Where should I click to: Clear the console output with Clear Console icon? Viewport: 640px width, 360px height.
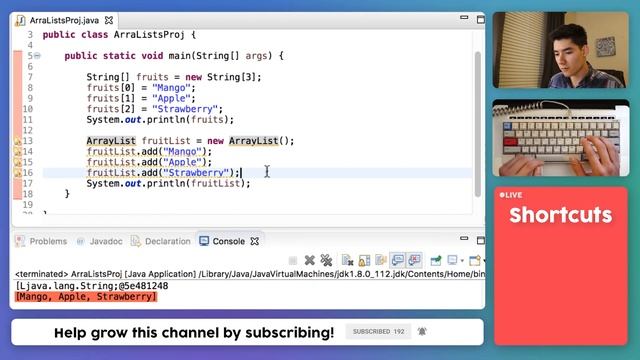(x=347, y=260)
